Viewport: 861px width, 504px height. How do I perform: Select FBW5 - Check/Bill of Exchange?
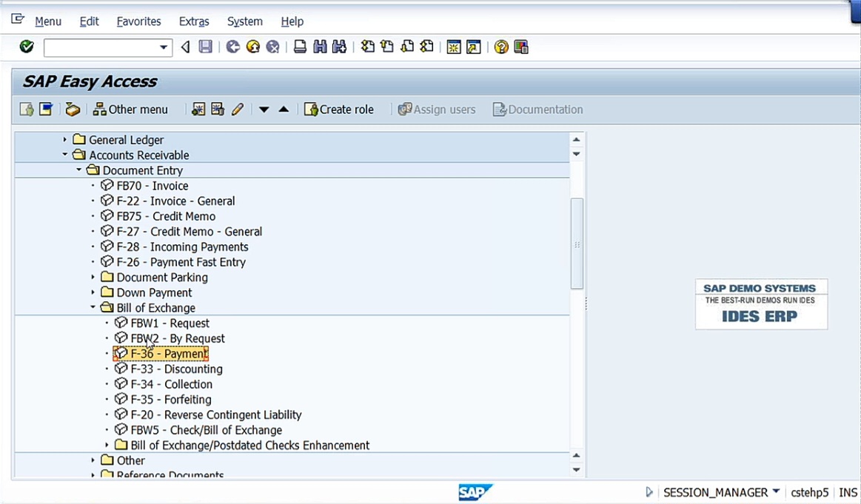tap(206, 430)
